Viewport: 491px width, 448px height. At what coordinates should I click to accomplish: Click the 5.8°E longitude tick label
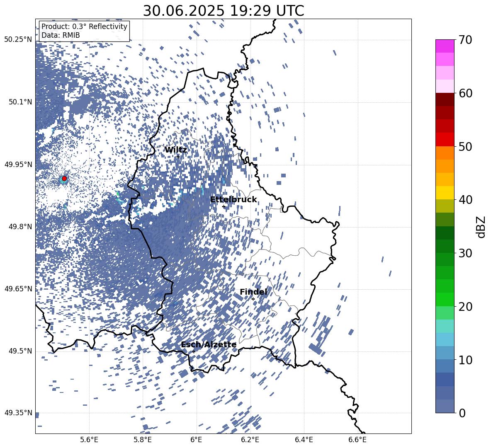point(143,440)
